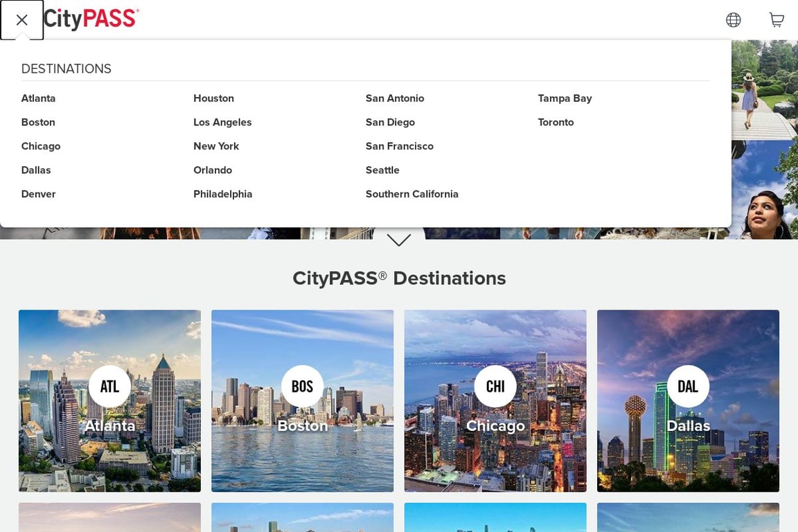Screen dimensions: 798x532
Task: Open the language globe icon
Action: pyautogui.click(x=734, y=20)
